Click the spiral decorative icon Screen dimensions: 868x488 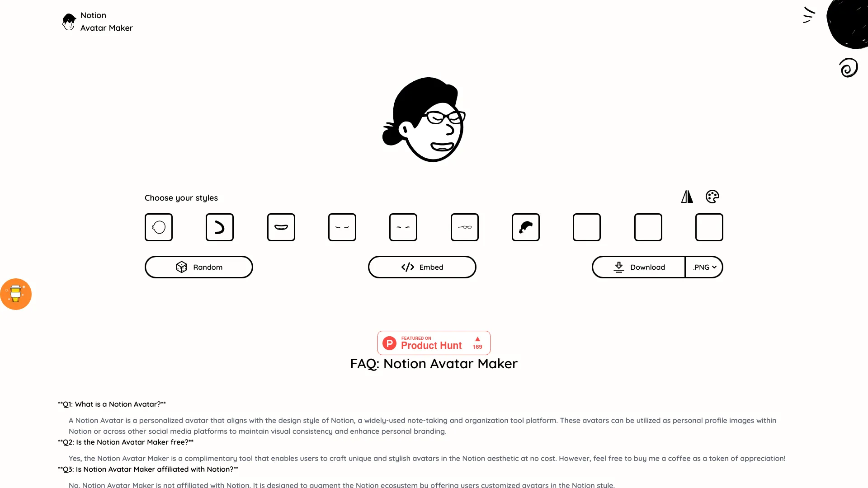[847, 67]
